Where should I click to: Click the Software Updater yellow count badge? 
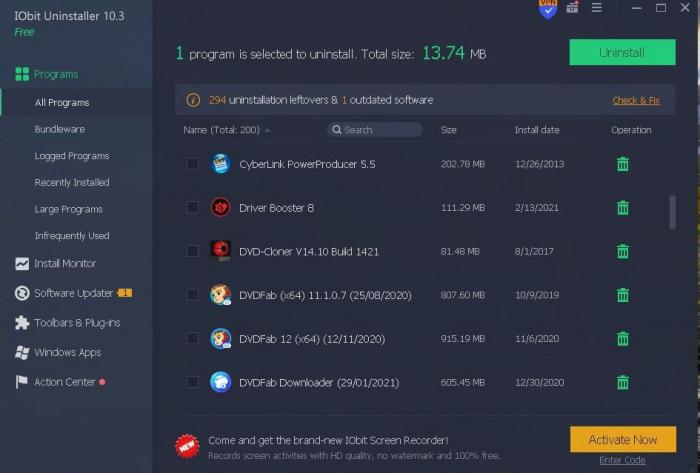[125, 293]
